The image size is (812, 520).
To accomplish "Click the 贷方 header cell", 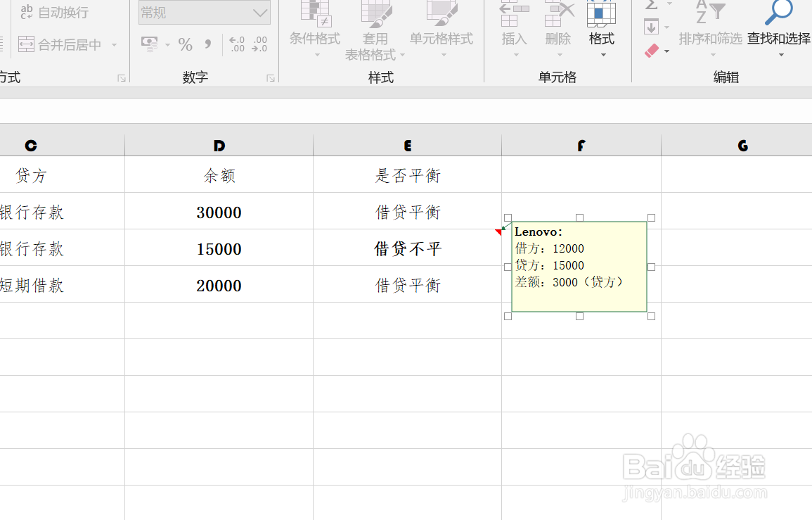I will 62,175.
